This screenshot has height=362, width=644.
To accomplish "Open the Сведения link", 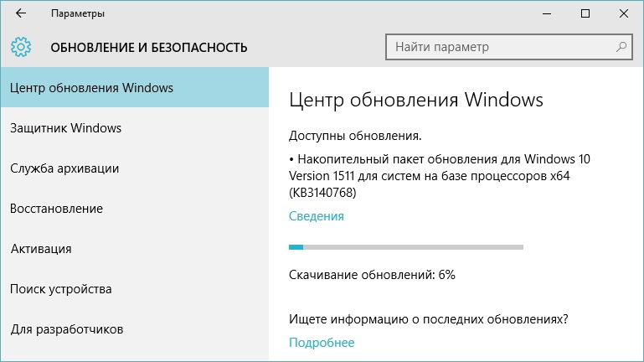I will point(317,216).
